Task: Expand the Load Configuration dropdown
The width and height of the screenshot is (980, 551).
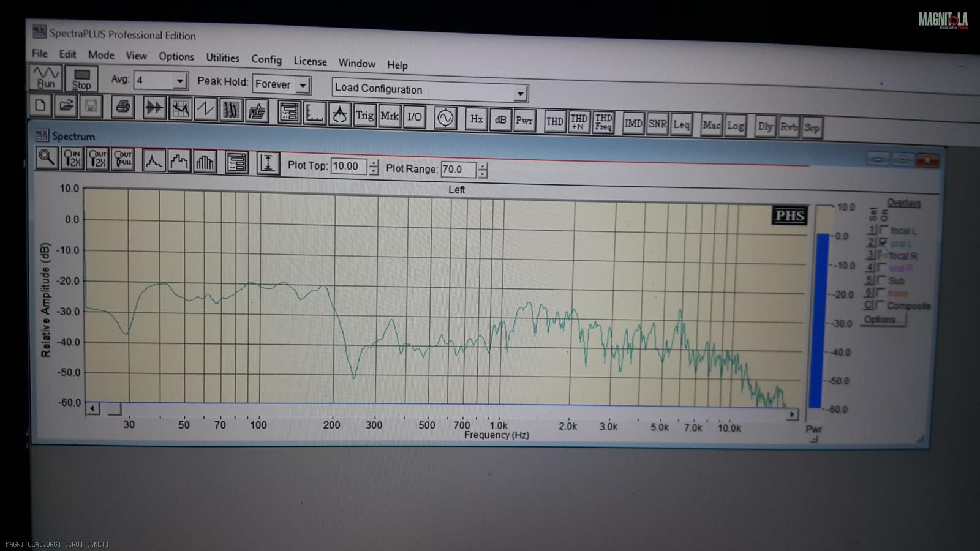Action: [x=520, y=94]
